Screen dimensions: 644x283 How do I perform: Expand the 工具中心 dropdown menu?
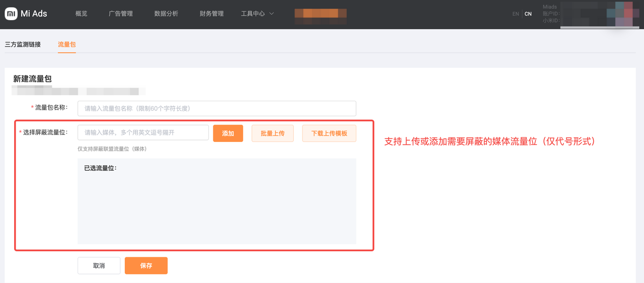click(x=257, y=14)
